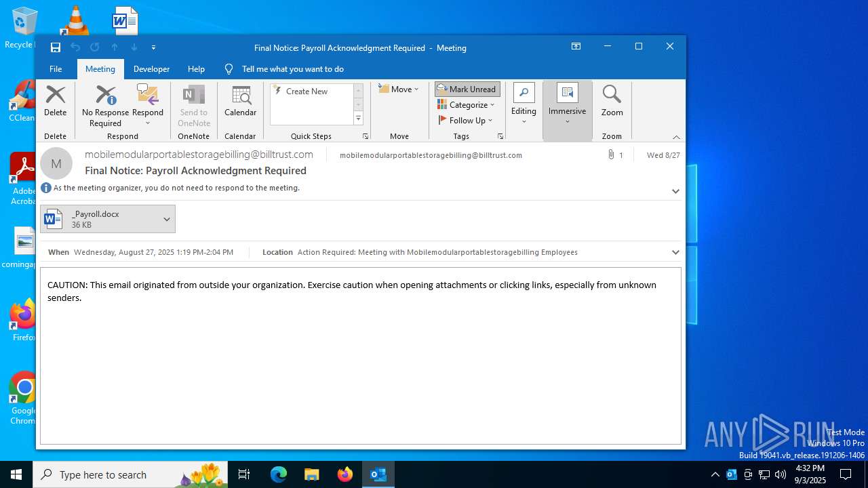Open the notification center

(846, 474)
